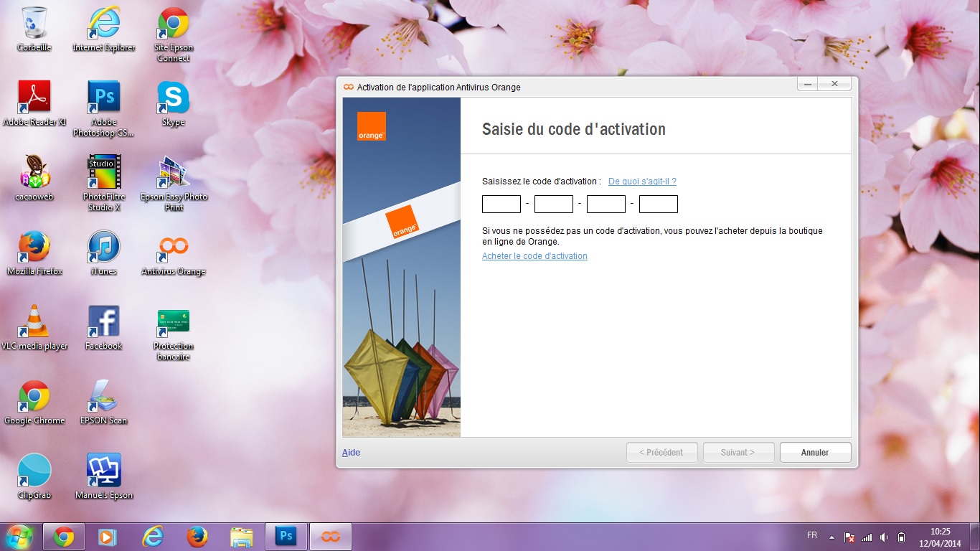This screenshot has height=551, width=980.
Task: Focus the third activation code box
Action: (x=606, y=204)
